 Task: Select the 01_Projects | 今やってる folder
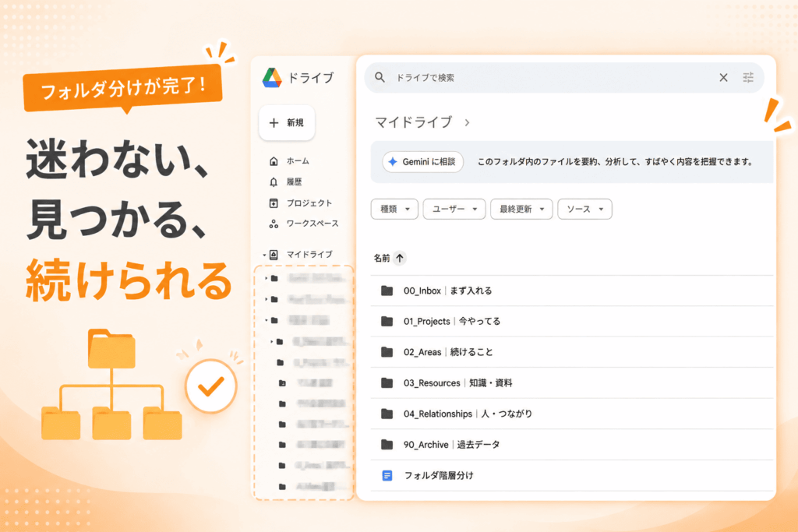[571, 322]
